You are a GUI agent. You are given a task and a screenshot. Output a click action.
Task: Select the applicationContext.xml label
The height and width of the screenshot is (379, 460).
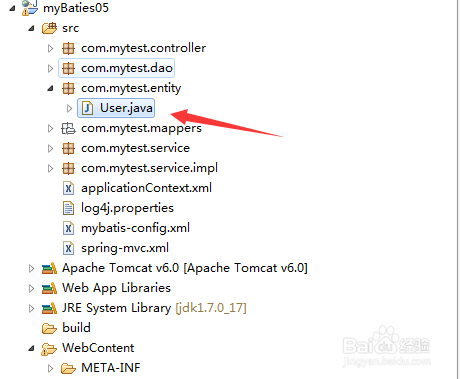click(x=146, y=188)
